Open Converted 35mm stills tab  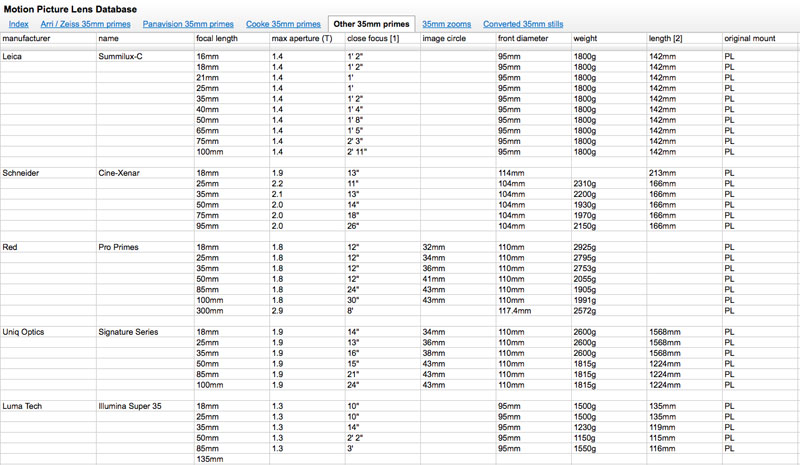click(x=523, y=24)
